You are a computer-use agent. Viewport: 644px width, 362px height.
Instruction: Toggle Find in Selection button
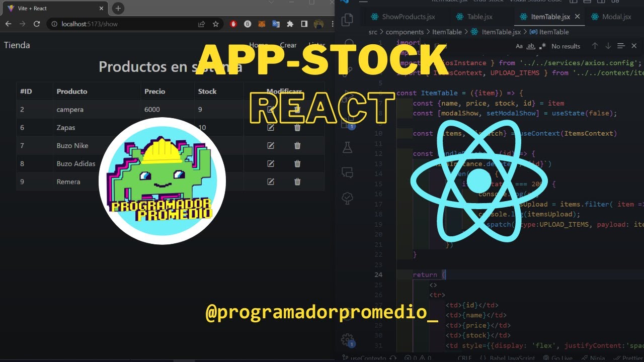621,46
